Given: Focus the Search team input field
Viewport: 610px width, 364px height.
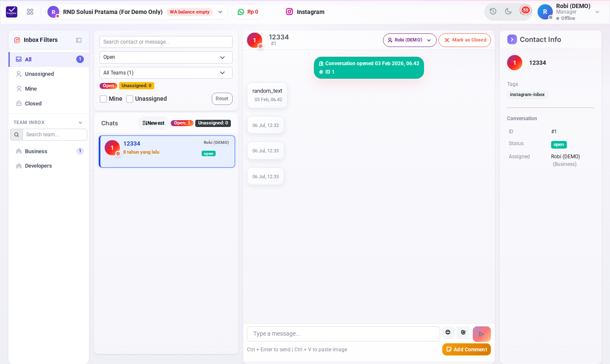Looking at the screenshot, I should click(x=55, y=135).
